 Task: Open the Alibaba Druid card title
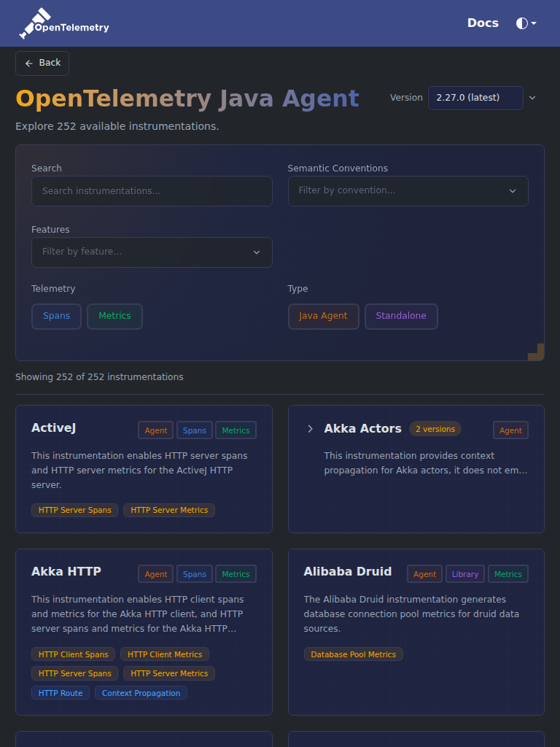click(348, 571)
